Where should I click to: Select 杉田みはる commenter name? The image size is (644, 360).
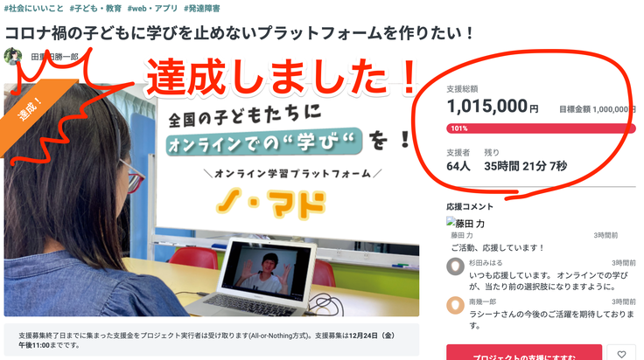pyautogui.click(x=486, y=263)
